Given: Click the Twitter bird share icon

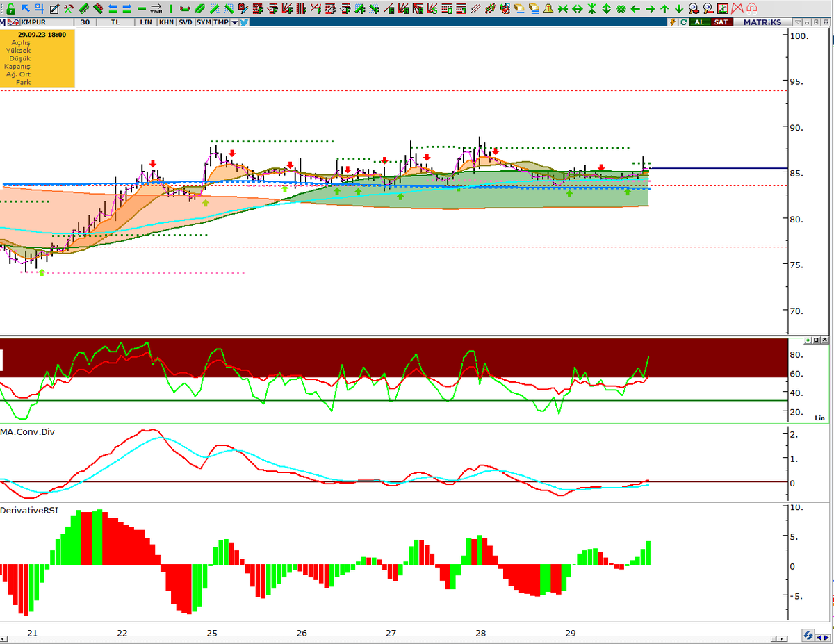Looking at the screenshot, I should click(245, 22).
